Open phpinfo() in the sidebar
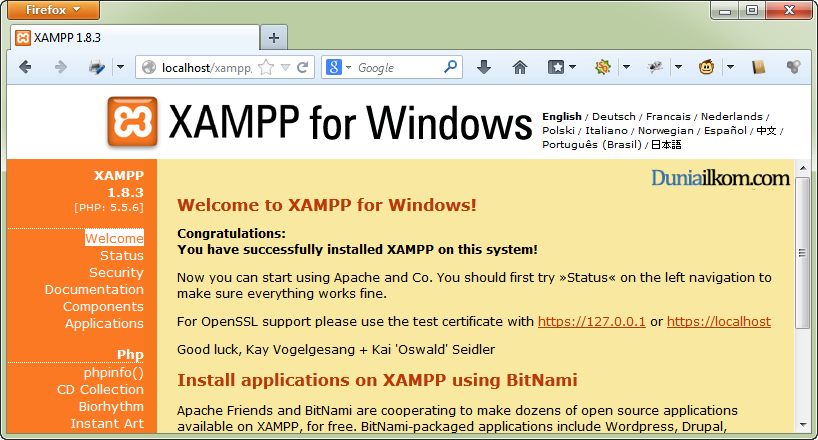 point(113,373)
